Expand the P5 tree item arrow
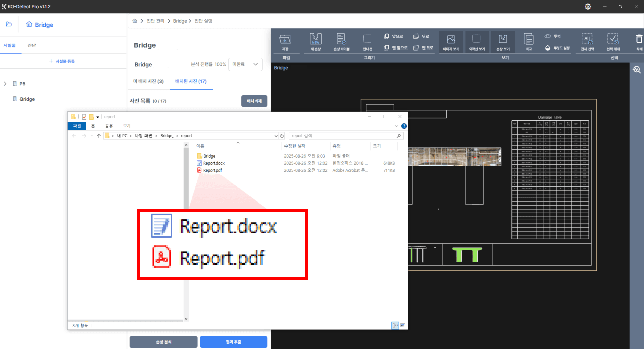 tap(5, 84)
